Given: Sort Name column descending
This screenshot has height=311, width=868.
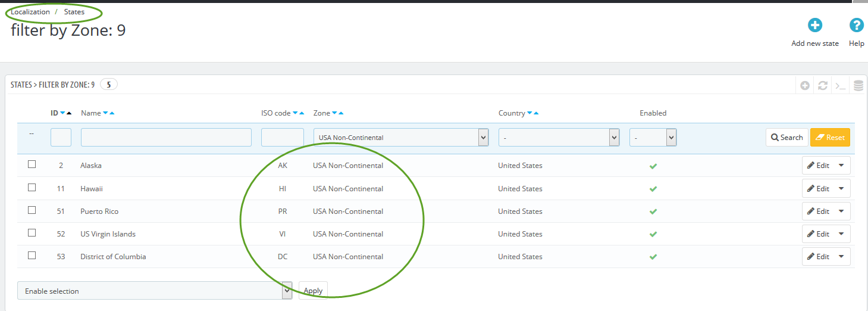Looking at the screenshot, I should coord(105,113).
